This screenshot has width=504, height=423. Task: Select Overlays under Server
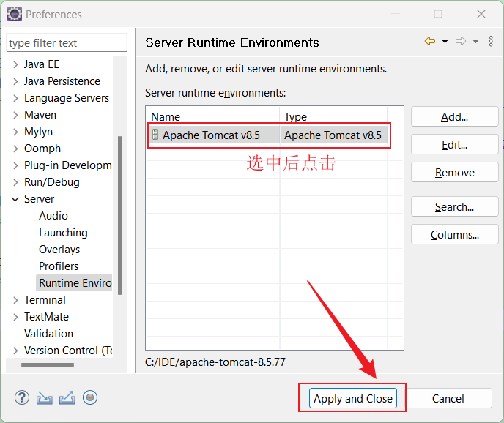click(59, 250)
